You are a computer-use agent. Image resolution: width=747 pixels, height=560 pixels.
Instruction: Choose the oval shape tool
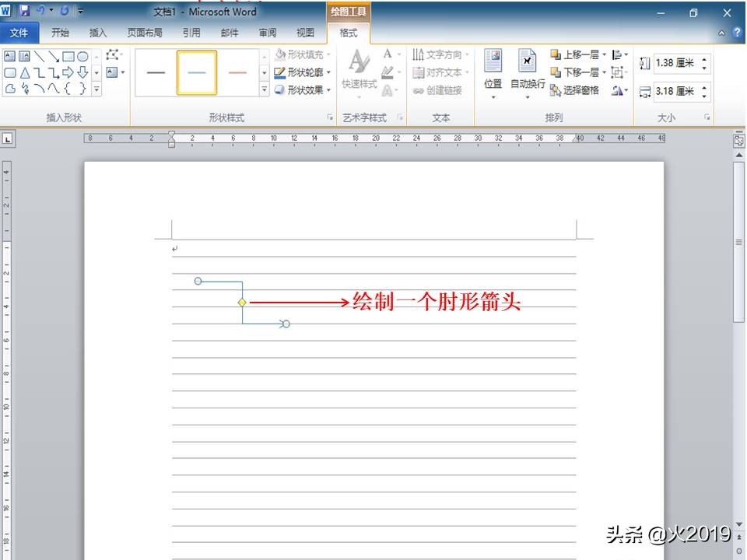pyautogui.click(x=82, y=58)
